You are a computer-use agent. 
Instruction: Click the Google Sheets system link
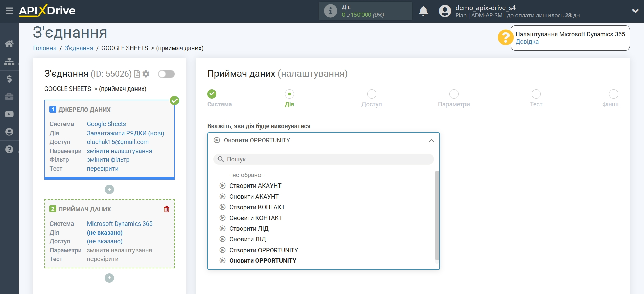(106, 124)
